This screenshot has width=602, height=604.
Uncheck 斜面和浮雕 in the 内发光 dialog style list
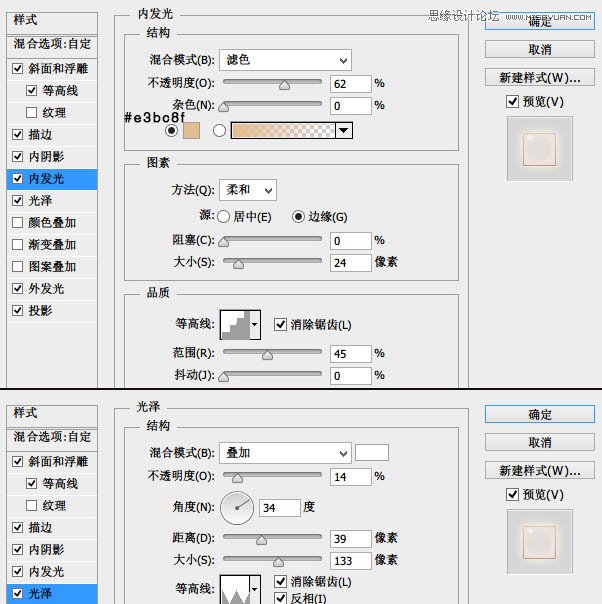pos(17,69)
